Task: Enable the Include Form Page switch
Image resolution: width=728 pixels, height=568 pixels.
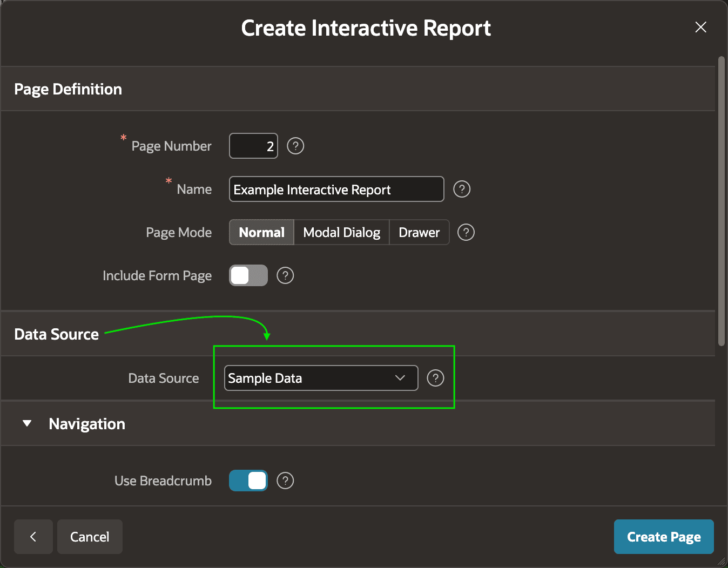Action: tap(248, 275)
